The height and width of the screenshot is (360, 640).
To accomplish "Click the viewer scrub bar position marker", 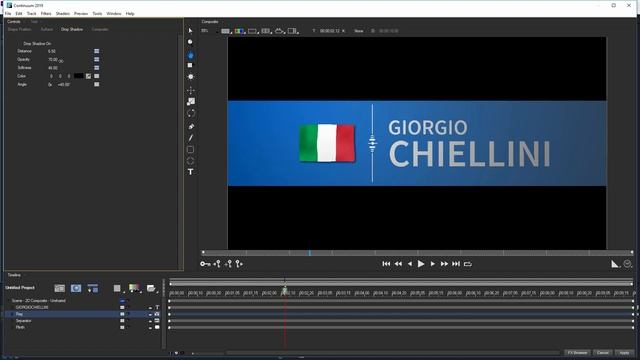I will tap(310, 253).
